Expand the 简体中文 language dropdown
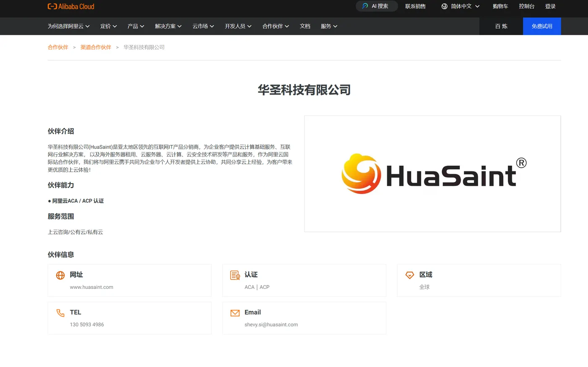The image size is (588, 367). (x=465, y=6)
